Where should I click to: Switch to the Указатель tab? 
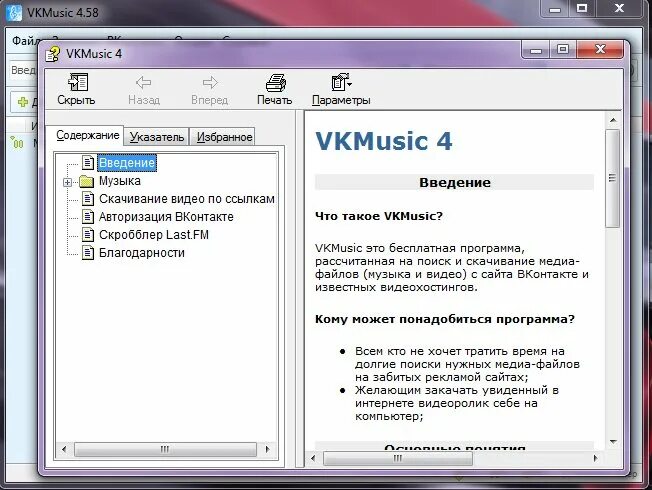[x=157, y=137]
